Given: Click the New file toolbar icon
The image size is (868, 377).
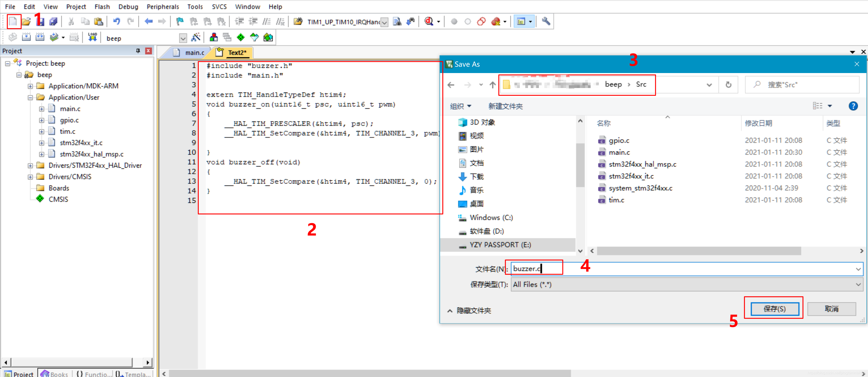Looking at the screenshot, I should [x=13, y=22].
